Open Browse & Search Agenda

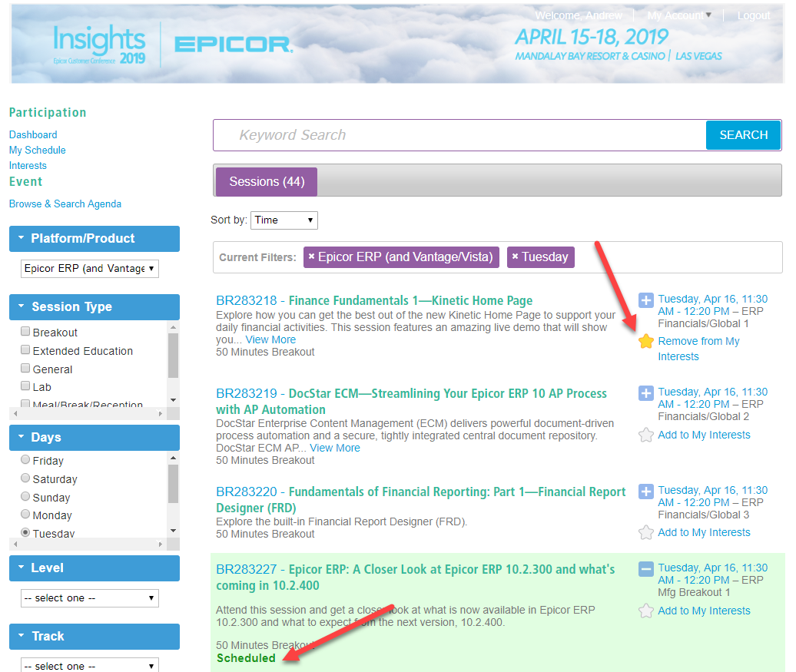(65, 204)
